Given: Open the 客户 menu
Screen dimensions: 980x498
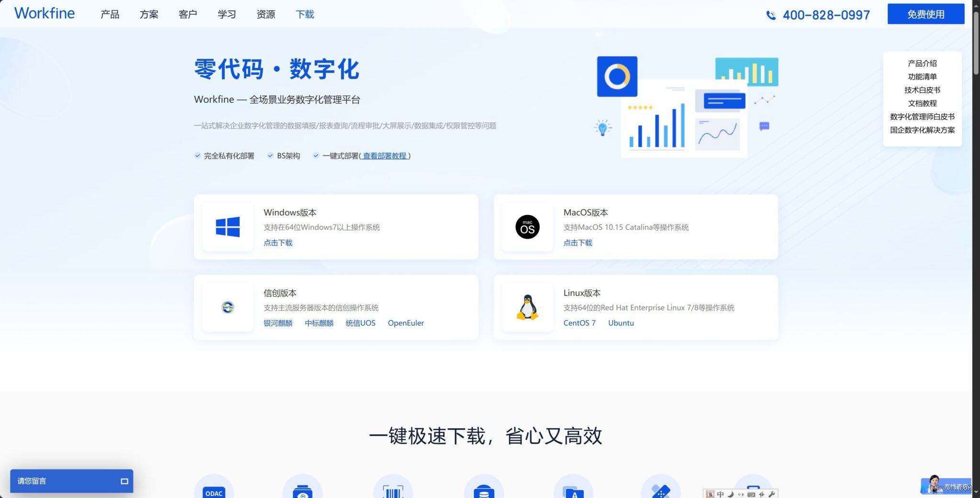Looking at the screenshot, I should 188,14.
